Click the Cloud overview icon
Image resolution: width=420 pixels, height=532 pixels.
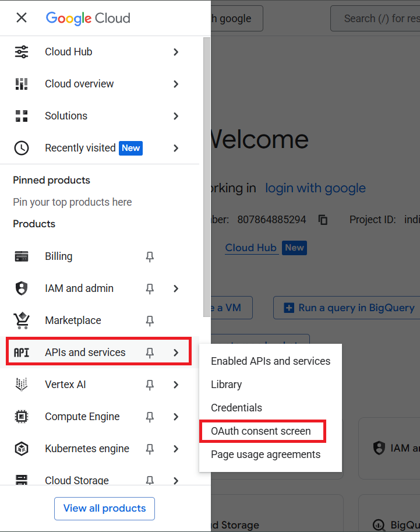22,84
